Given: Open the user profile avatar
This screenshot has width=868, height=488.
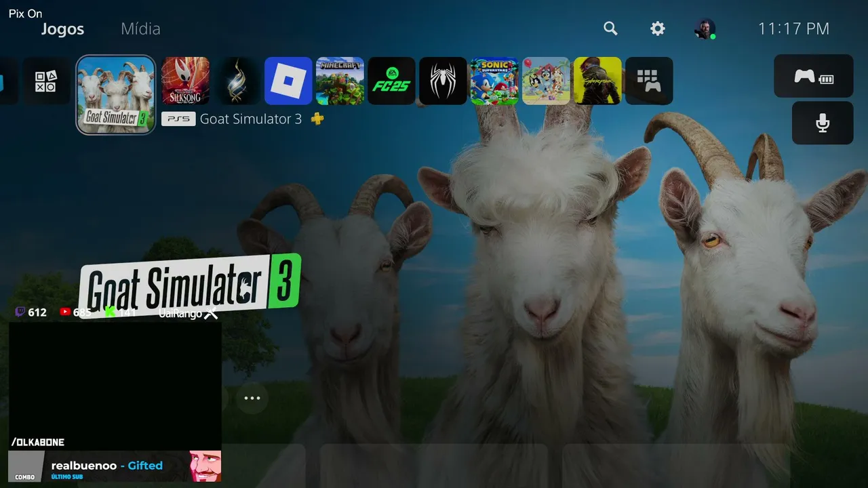Looking at the screenshot, I should pyautogui.click(x=705, y=28).
